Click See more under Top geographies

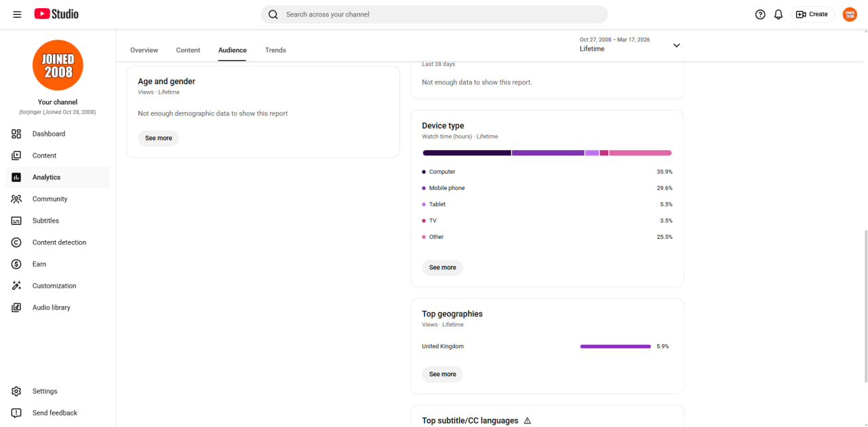[443, 374]
